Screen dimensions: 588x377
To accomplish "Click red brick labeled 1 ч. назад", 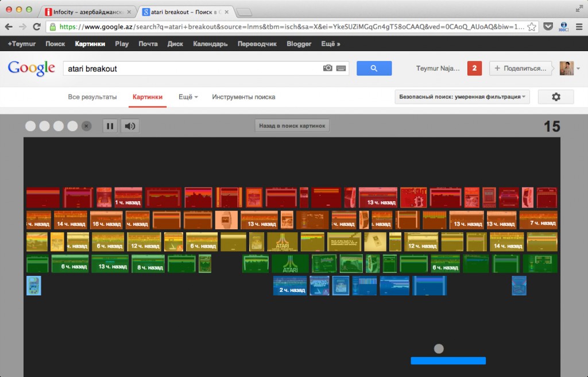I will tap(128, 198).
